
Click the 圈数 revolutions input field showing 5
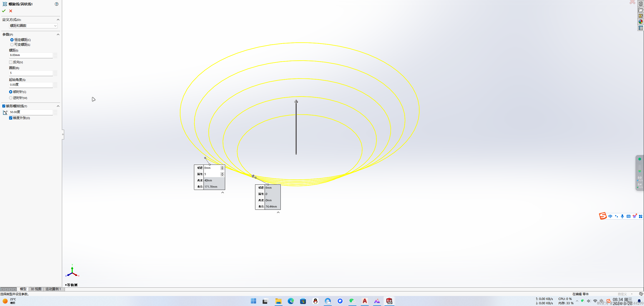tap(31, 73)
